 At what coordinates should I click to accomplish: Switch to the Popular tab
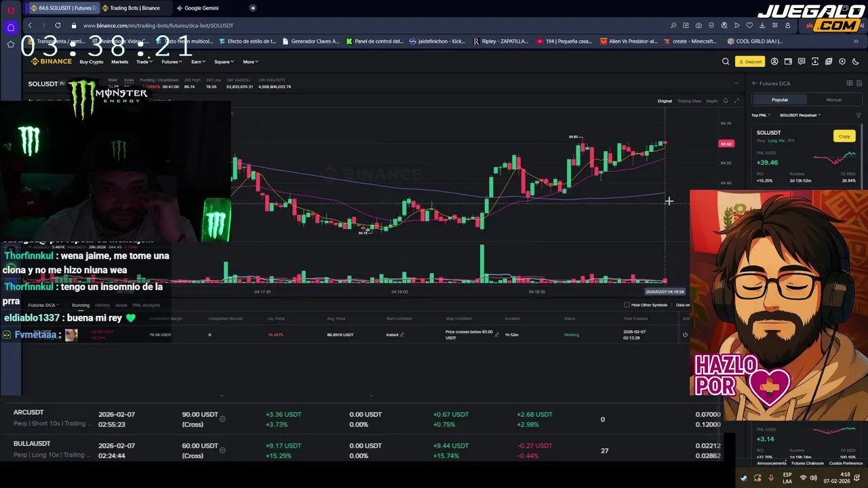780,100
